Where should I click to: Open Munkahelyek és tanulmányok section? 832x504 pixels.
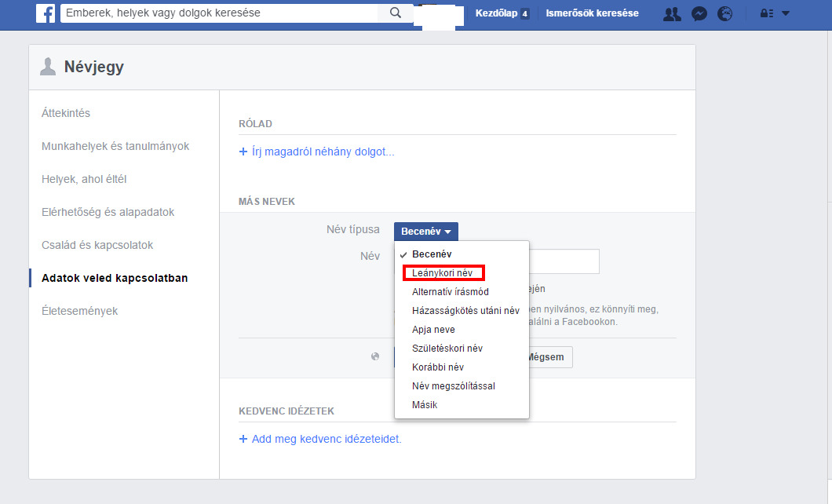115,146
